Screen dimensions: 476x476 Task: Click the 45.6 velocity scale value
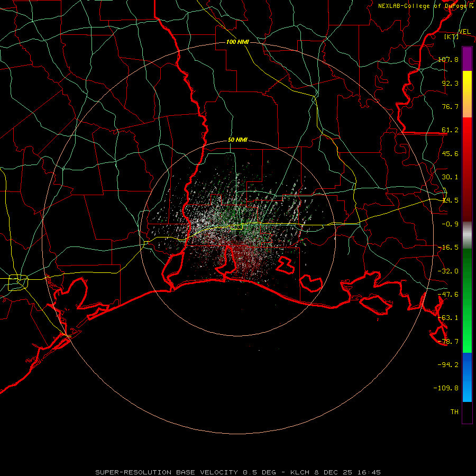click(450, 153)
